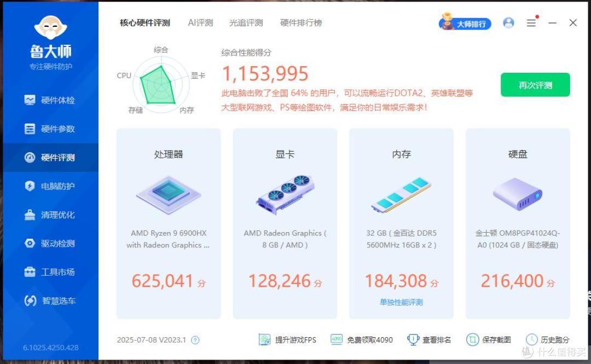Screen dimensions: 591x364
Task: Click the green 再次评测 button
Action: [535, 85]
